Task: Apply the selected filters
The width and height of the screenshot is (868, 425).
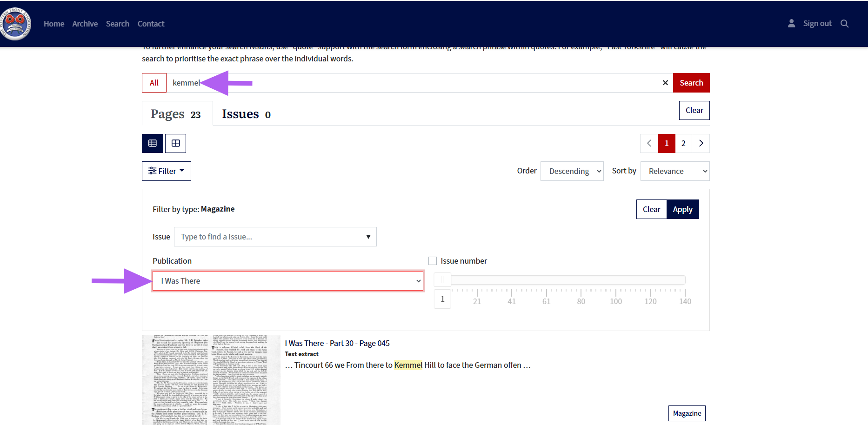Action: (x=682, y=209)
